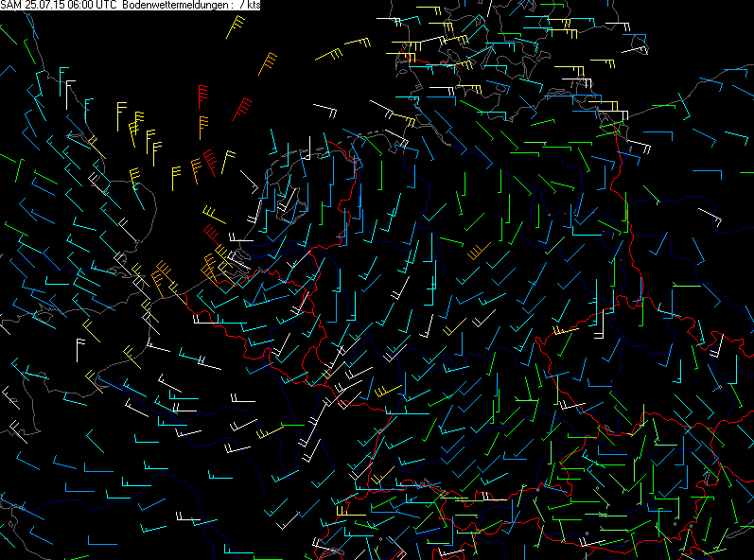The image size is (754, 560).
Task: Click the SAM 25.07.15 06:00 UTC header text
Action: point(61,5)
